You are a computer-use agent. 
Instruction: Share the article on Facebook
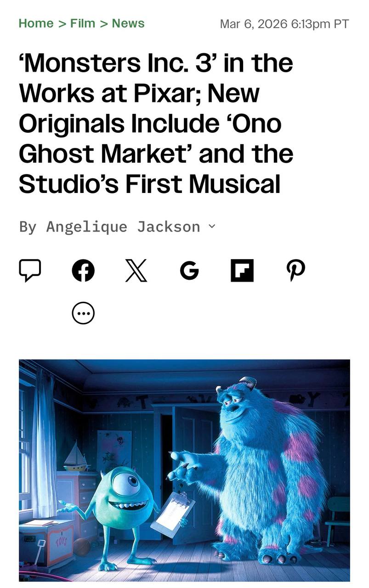(x=83, y=271)
